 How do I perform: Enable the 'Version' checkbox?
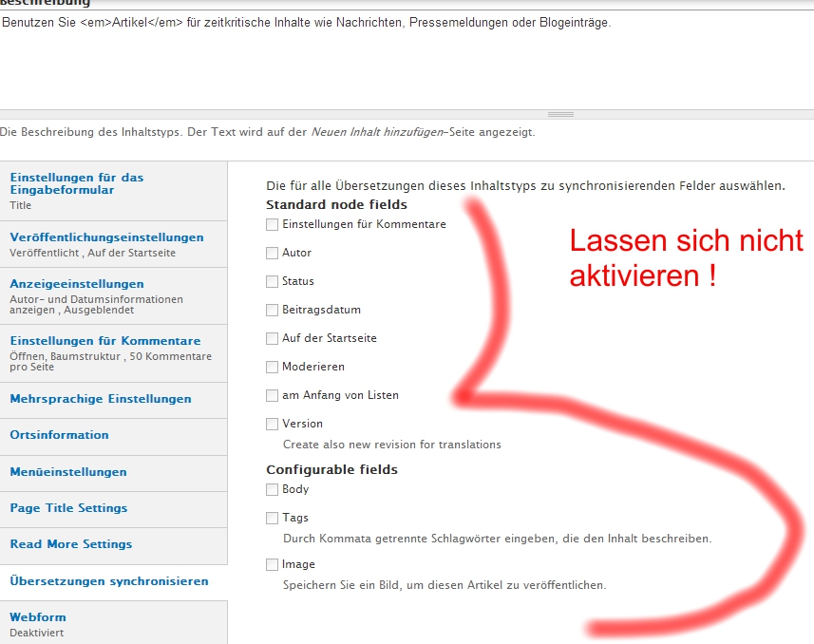tap(273, 425)
